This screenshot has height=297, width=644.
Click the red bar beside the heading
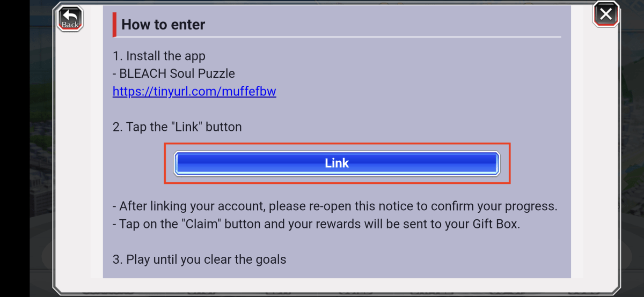114,25
